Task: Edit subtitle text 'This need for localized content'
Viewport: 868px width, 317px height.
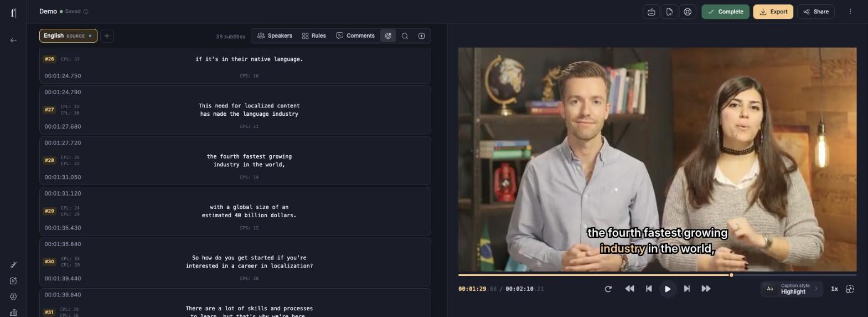Action: coord(249,106)
